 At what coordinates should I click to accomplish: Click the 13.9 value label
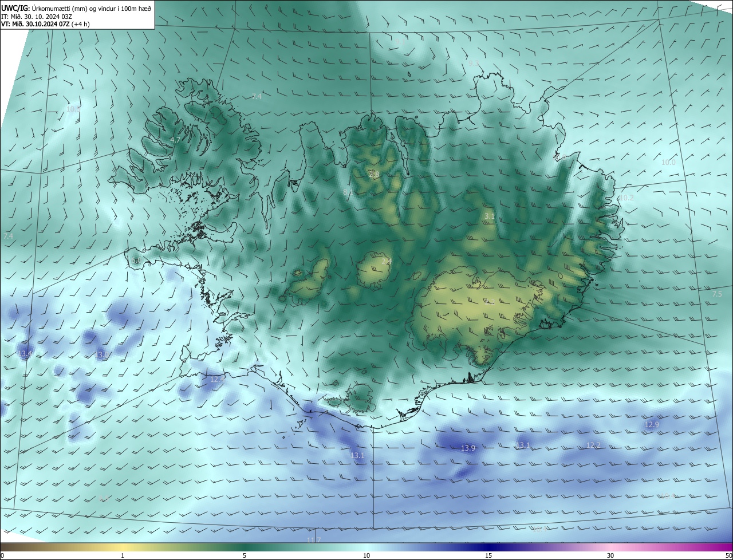click(x=468, y=448)
